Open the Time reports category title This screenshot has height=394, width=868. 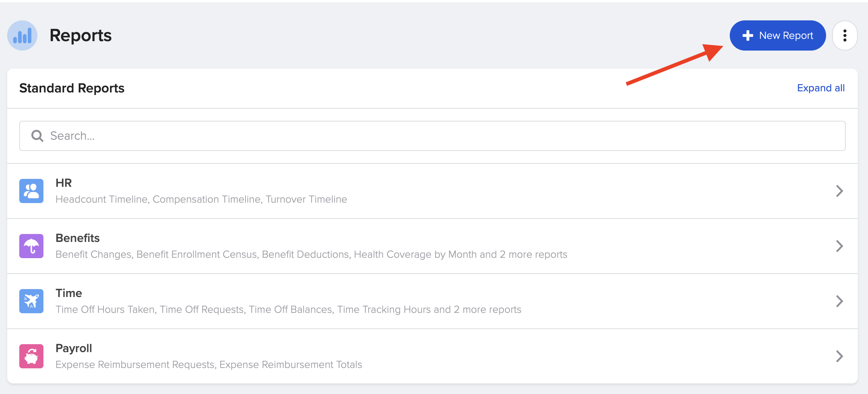(69, 293)
